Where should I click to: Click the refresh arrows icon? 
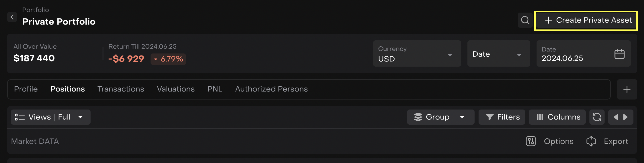(x=597, y=117)
